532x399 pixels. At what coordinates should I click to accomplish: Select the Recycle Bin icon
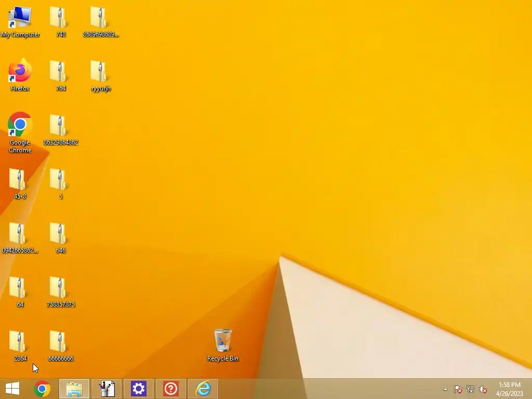[222, 345]
